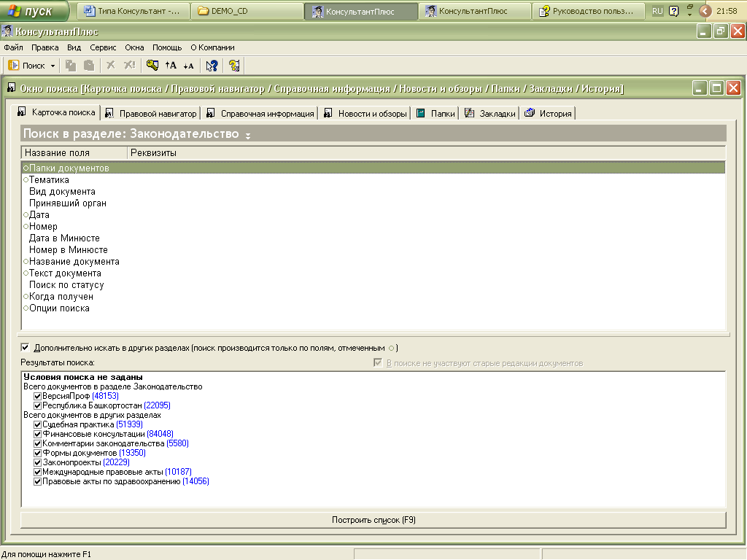Click the context help pointer icon

(x=212, y=66)
